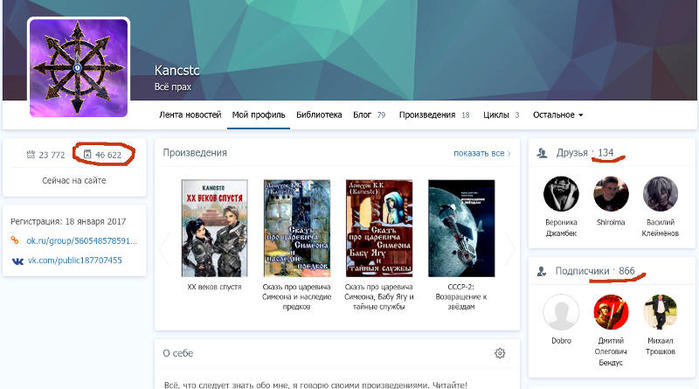Click СССР-2: Возвращение к звёздам title
Image resolution: width=699 pixels, height=389 pixels.
click(461, 297)
